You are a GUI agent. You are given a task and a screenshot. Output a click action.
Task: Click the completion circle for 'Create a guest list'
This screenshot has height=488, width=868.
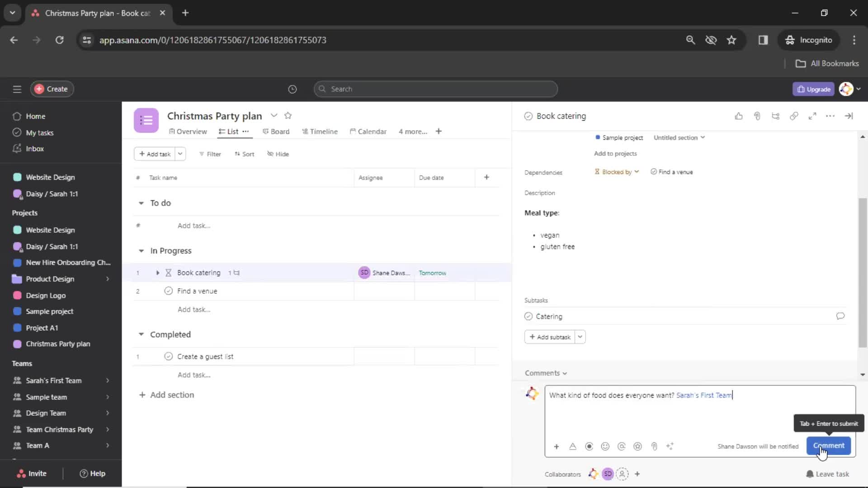168,356
